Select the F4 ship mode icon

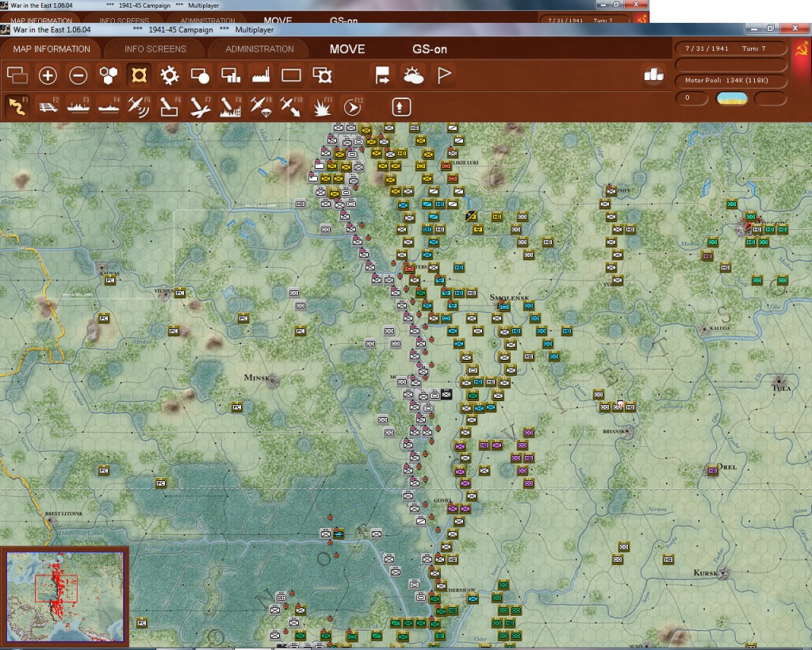pos(109,106)
